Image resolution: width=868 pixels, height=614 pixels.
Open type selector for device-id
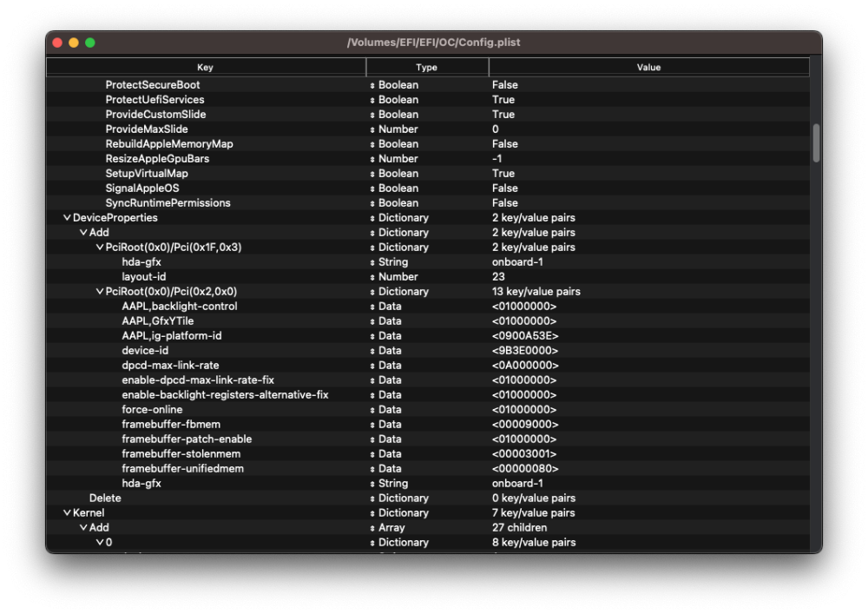(x=372, y=351)
